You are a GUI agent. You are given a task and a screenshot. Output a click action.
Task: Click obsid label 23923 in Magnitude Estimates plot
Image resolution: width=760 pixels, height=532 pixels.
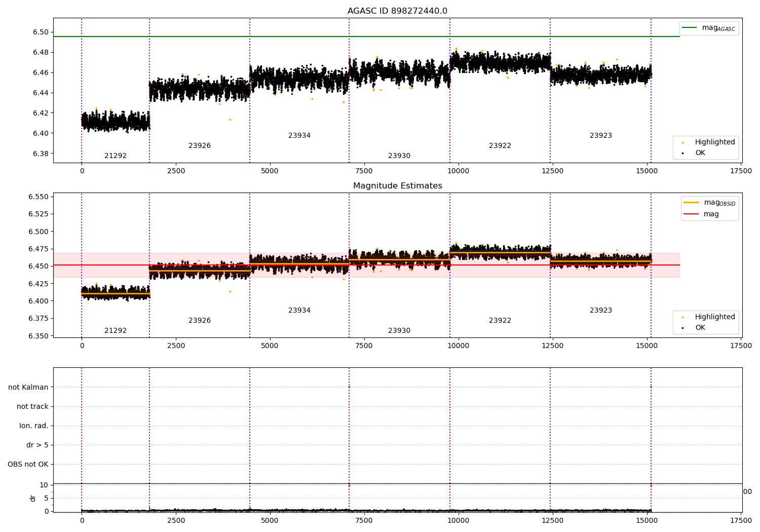pos(601,311)
